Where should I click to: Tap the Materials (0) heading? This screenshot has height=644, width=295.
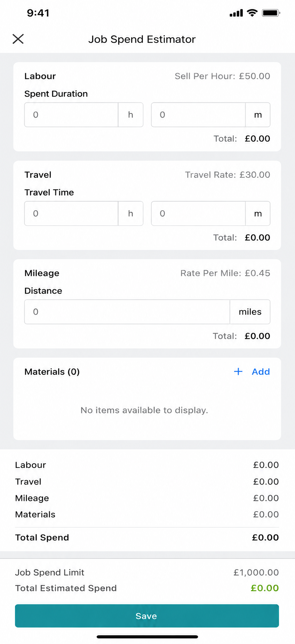click(x=52, y=372)
